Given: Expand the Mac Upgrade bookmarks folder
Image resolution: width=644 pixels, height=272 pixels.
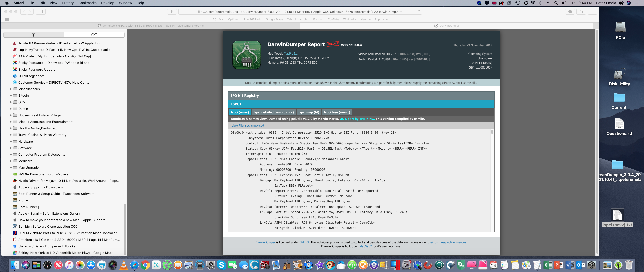Looking at the screenshot, I should [11, 167].
